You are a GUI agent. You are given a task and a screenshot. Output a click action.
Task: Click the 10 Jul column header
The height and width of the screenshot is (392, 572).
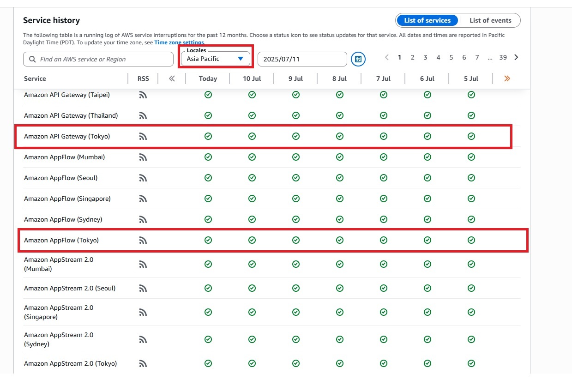click(x=252, y=78)
